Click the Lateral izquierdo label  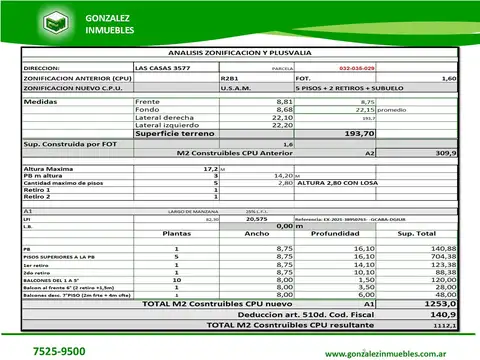click(x=167, y=125)
